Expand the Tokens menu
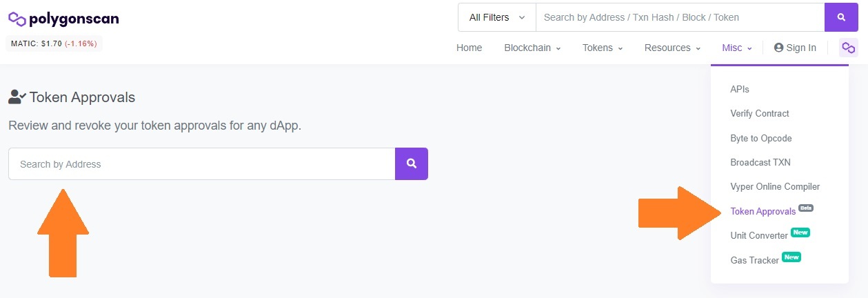The width and height of the screenshot is (868, 298). coord(603,48)
